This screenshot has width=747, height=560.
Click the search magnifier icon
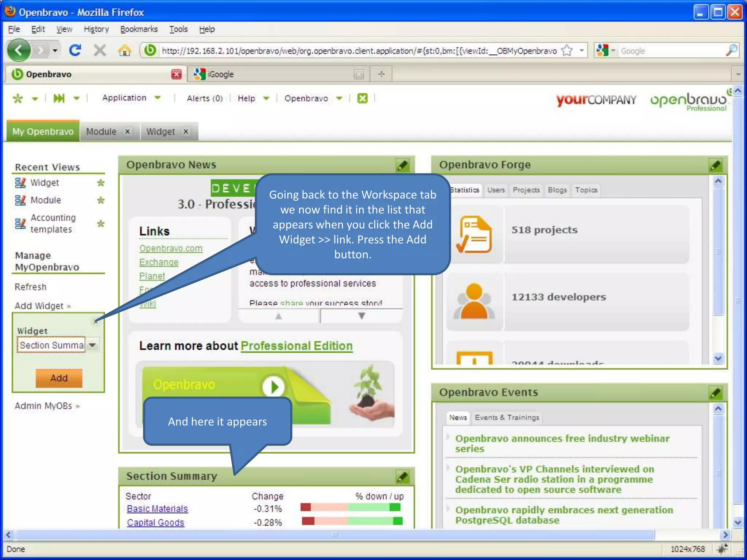(731, 50)
